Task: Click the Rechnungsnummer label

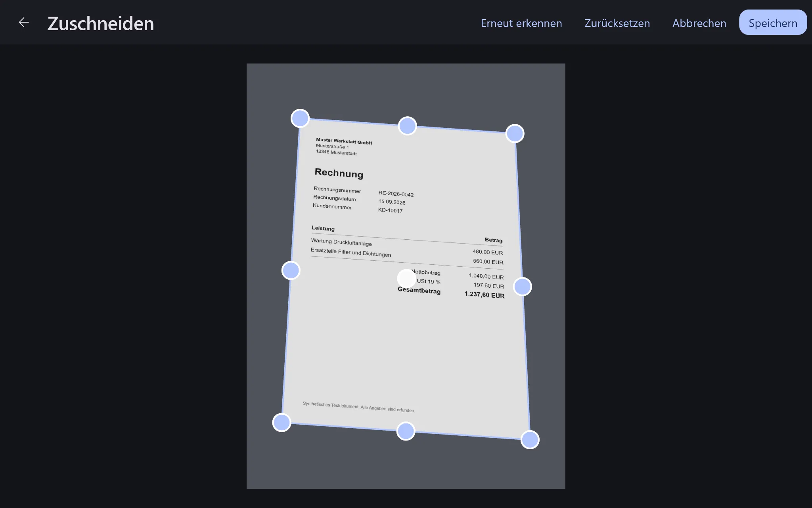Action: click(337, 190)
